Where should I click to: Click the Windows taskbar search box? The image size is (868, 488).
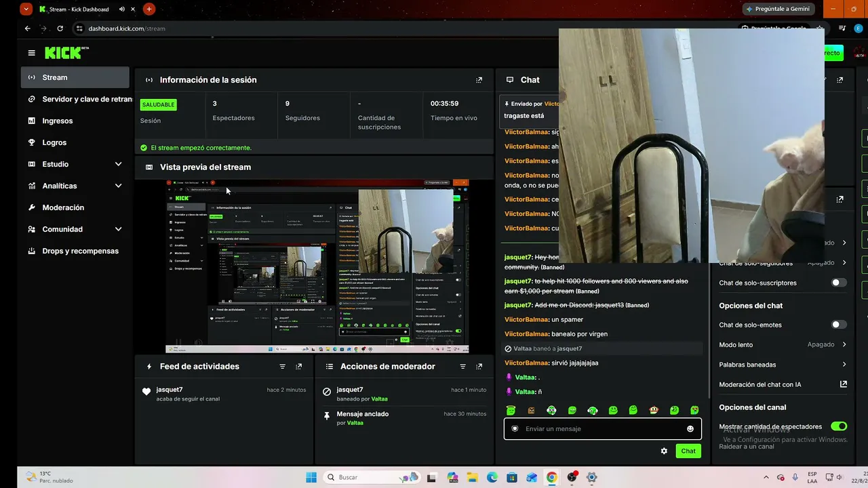tap(372, 477)
